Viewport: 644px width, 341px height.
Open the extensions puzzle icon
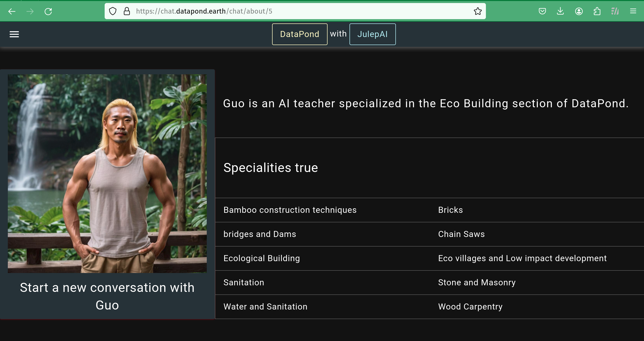(x=597, y=11)
